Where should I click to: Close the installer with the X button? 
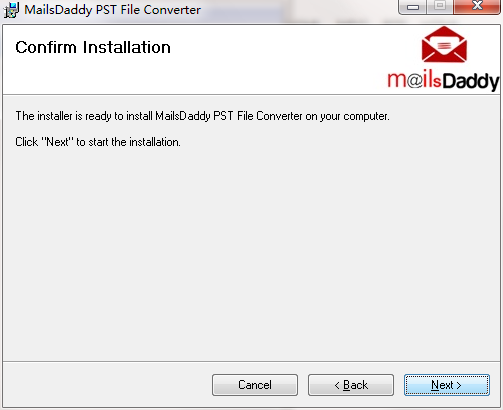point(477,7)
